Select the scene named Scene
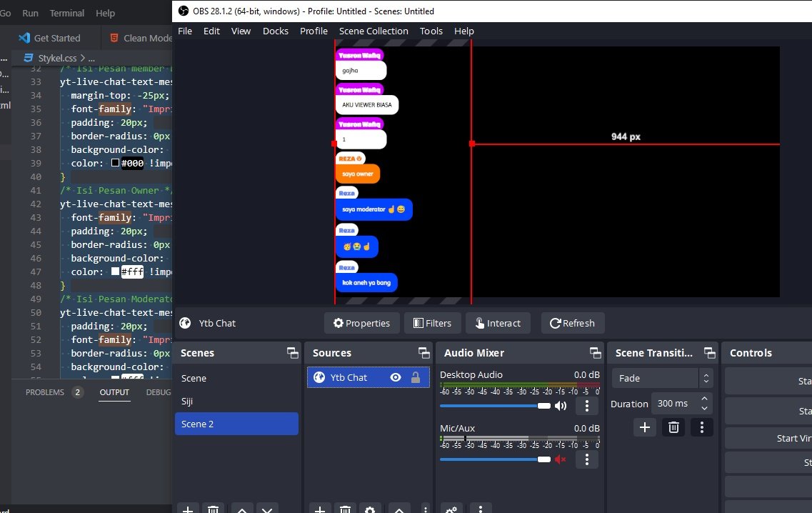This screenshot has width=812, height=513. pyautogui.click(x=236, y=378)
